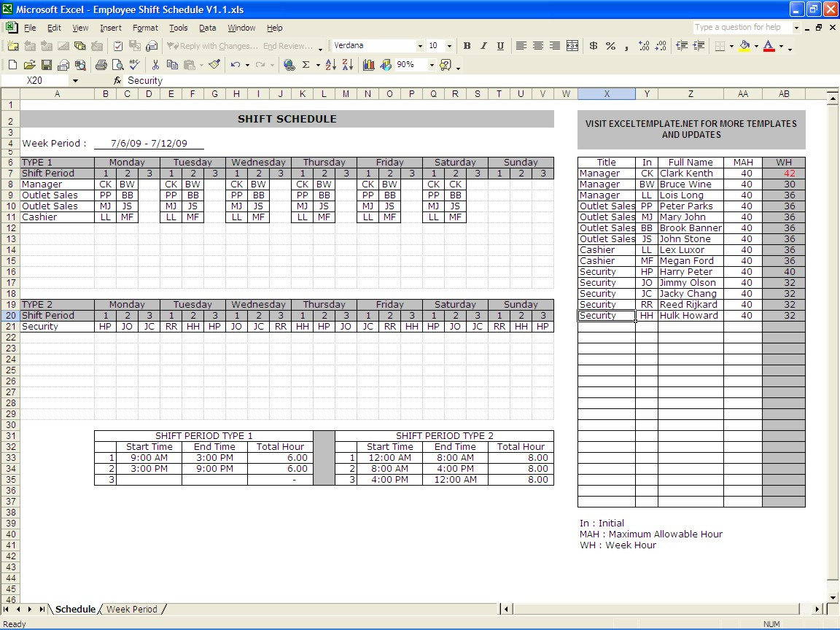Click the Merge and Center icon

click(572, 46)
